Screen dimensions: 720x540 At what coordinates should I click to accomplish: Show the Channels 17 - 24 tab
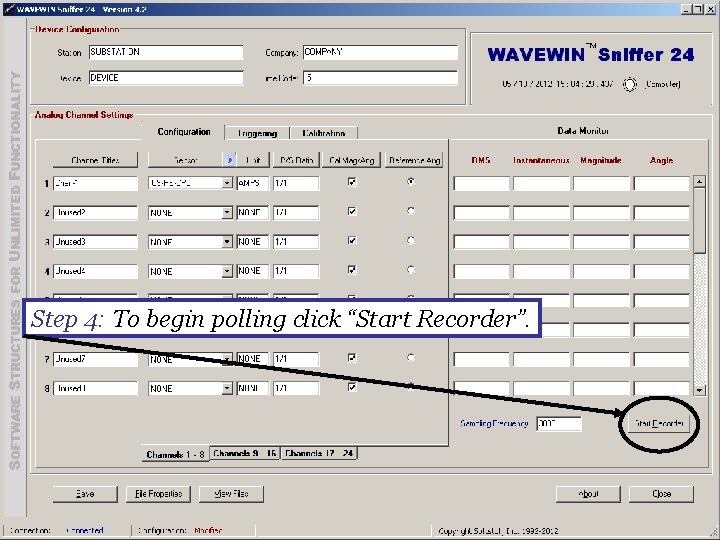pos(319,453)
